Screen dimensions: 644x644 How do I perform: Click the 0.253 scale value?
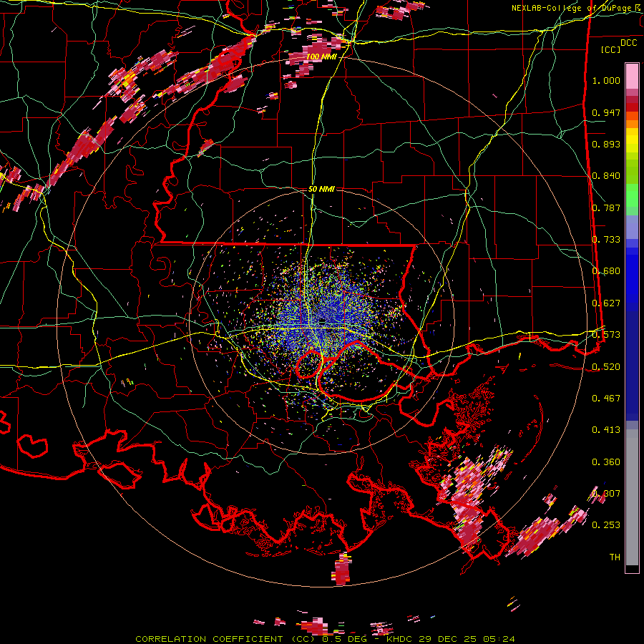[x=606, y=525]
